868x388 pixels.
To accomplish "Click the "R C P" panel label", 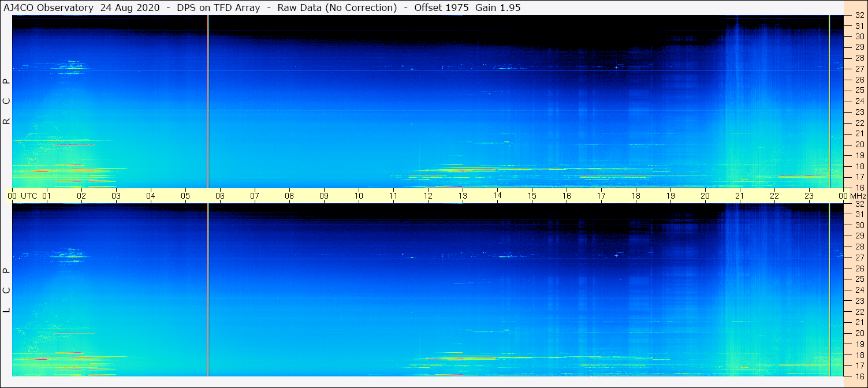I will click(7, 102).
